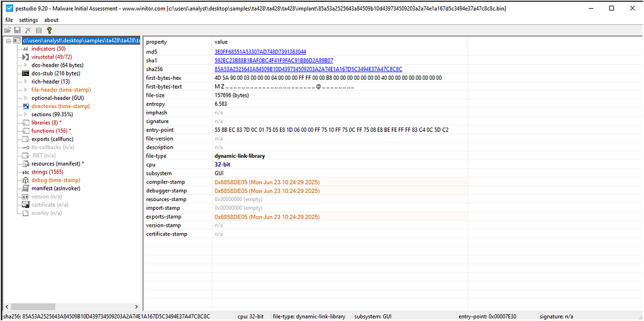The image size is (644, 321).
Task: Click the property column header
Action: tap(177, 42)
